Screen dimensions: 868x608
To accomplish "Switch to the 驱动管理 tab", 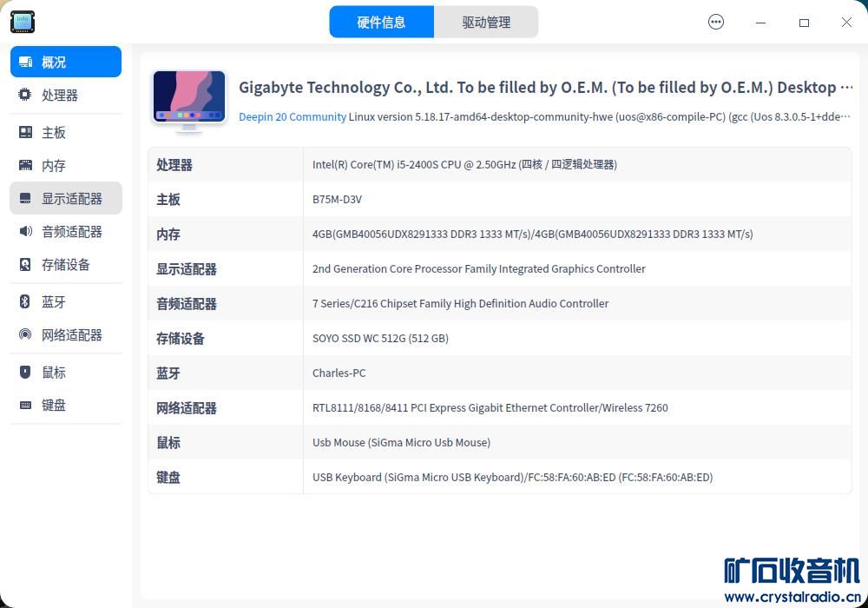I will point(486,23).
